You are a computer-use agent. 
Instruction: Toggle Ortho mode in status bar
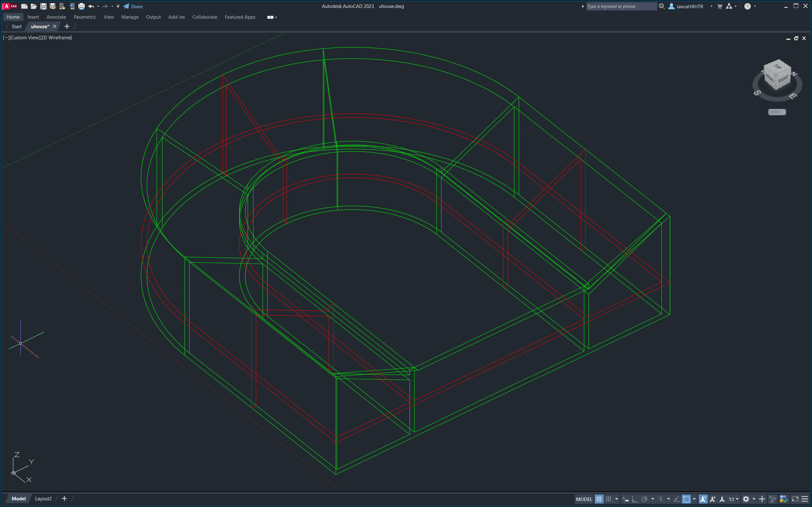[635, 499]
